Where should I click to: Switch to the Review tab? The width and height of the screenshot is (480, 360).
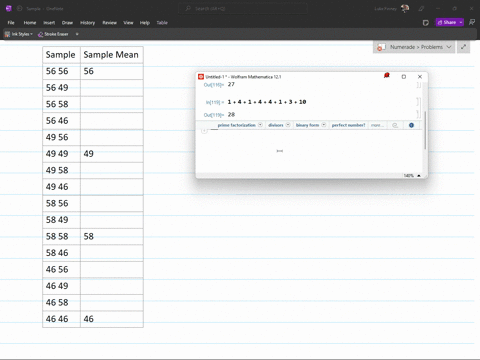click(x=109, y=23)
